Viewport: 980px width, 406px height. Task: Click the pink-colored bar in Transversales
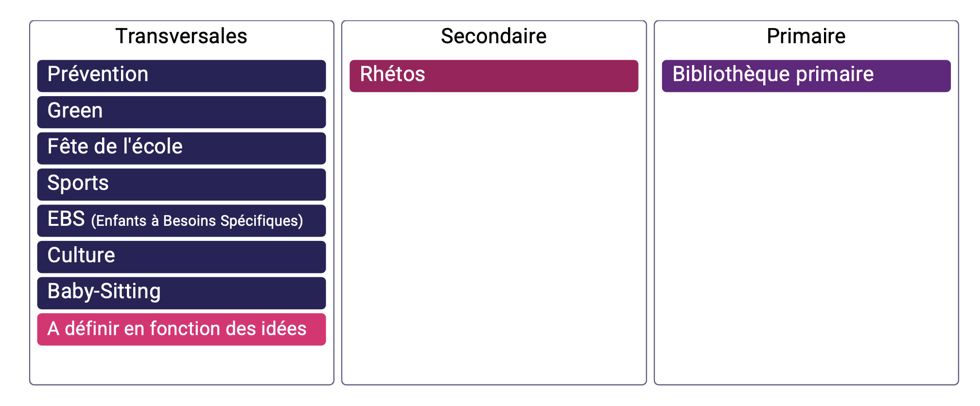click(181, 329)
